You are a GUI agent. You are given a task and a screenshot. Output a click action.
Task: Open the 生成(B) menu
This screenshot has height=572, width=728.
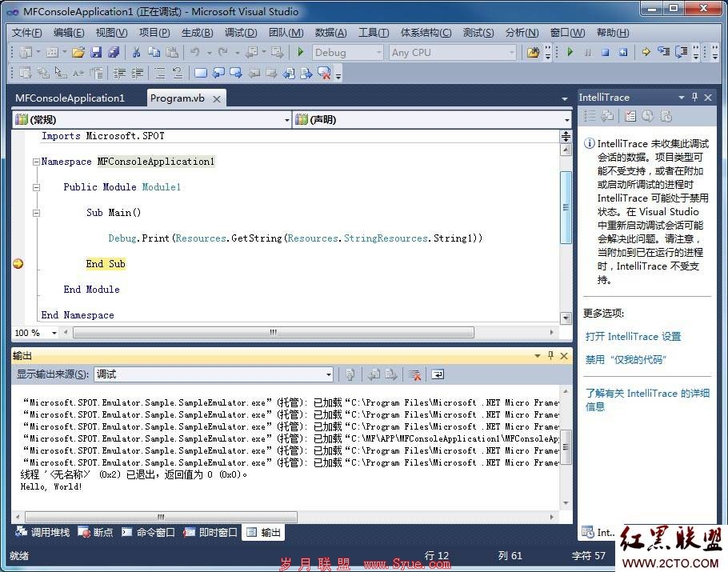coord(197,33)
